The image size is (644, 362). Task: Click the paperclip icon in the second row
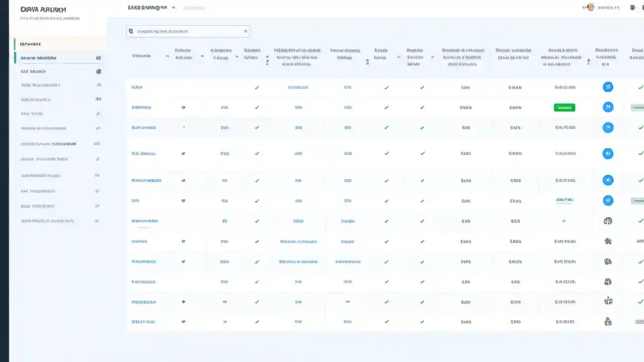(x=184, y=107)
